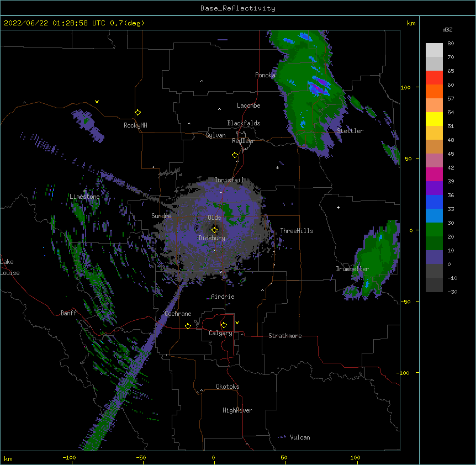Select the light gray 70-80 dBZ legend swatch

434,50
